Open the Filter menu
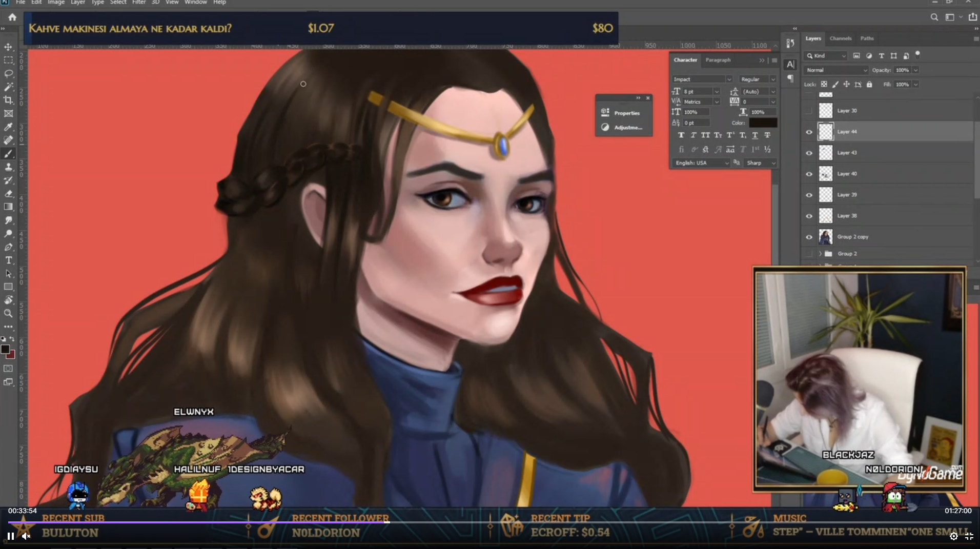Screen dimensions: 980x549 [x=139, y=3]
